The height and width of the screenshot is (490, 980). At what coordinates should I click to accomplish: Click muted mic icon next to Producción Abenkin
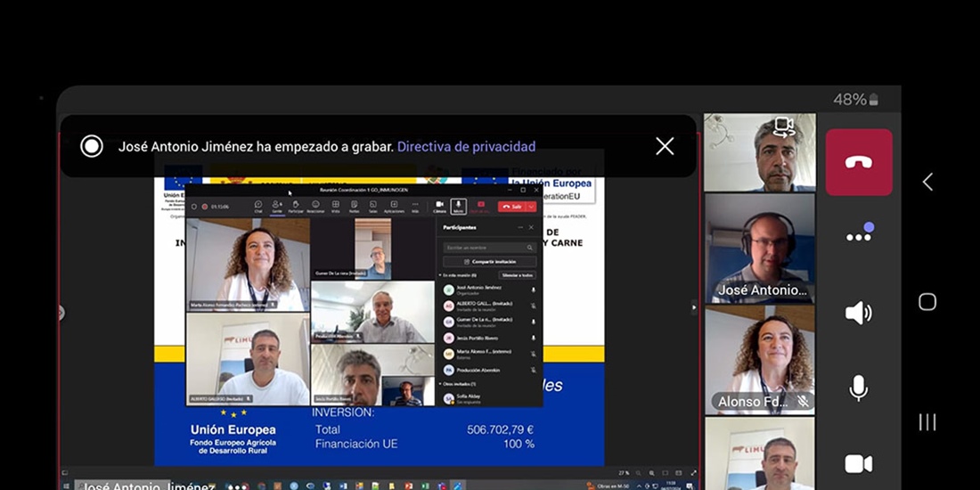(533, 370)
